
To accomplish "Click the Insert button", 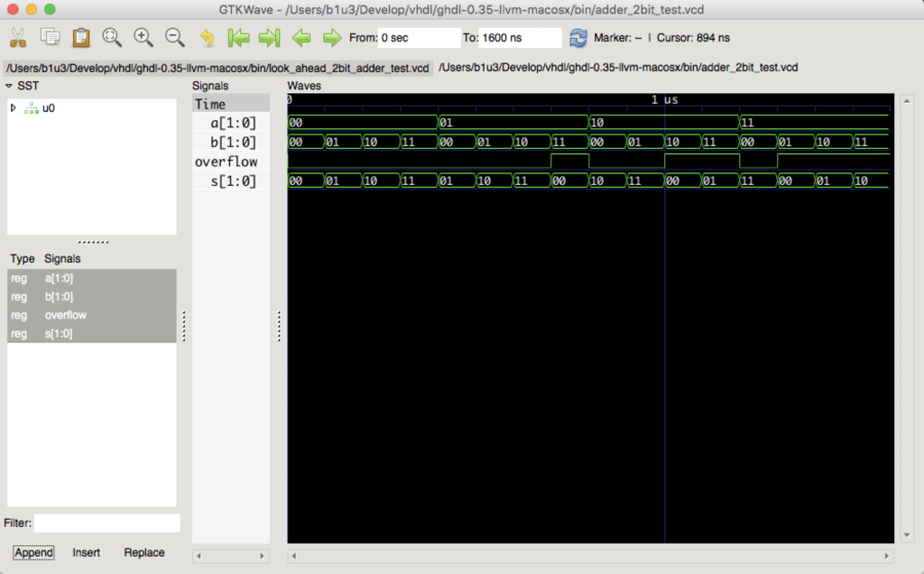I will coord(86,552).
